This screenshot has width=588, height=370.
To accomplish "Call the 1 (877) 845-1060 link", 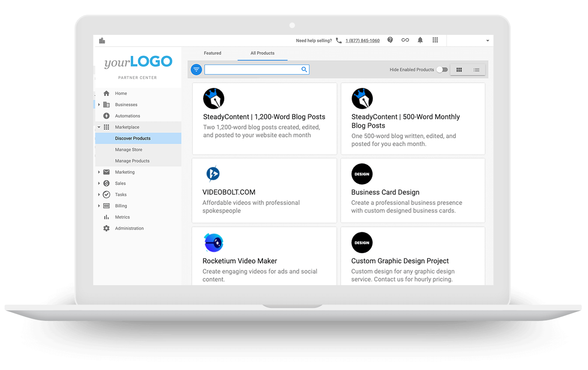I will coord(362,41).
